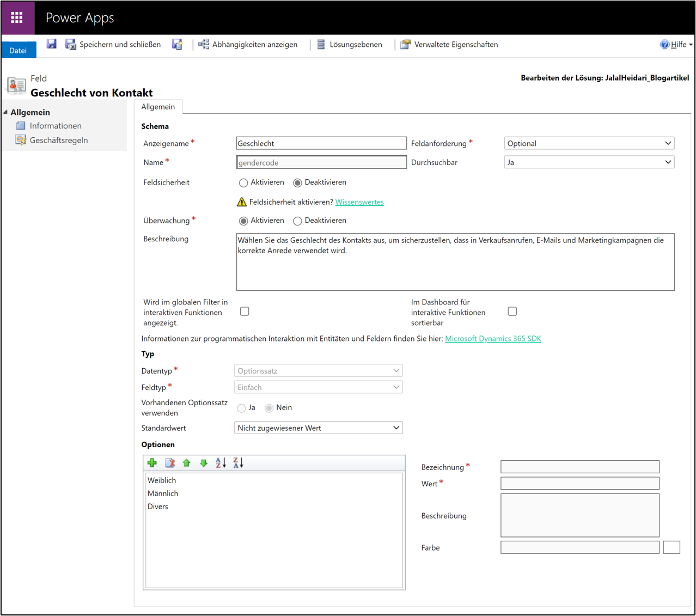This screenshot has width=696, height=616.
Task: Select Nein for Vorhandenen Optionssatz verwenden
Action: pos(269,408)
